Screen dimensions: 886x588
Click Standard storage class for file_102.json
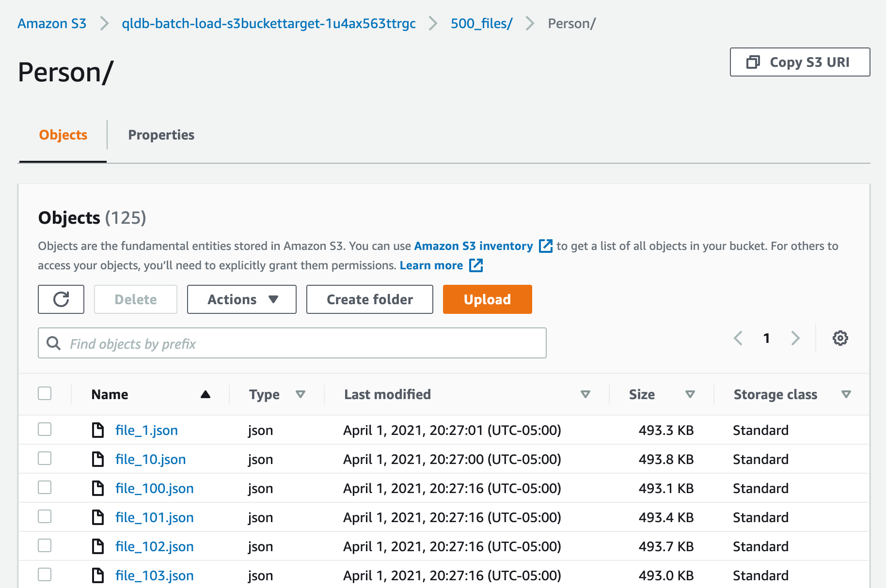(x=760, y=546)
